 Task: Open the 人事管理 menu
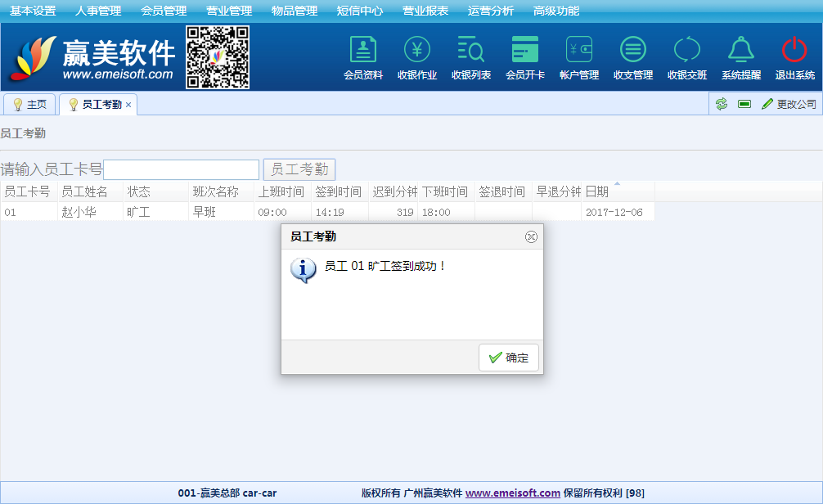(98, 11)
